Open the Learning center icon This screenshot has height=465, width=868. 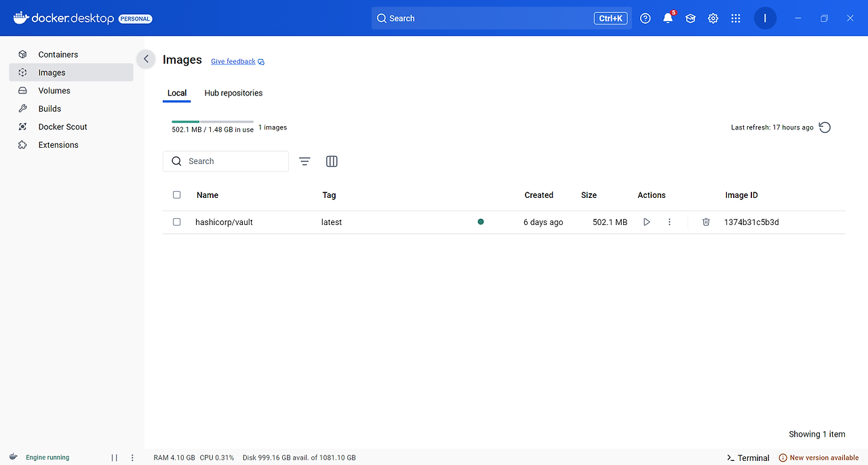pos(690,18)
